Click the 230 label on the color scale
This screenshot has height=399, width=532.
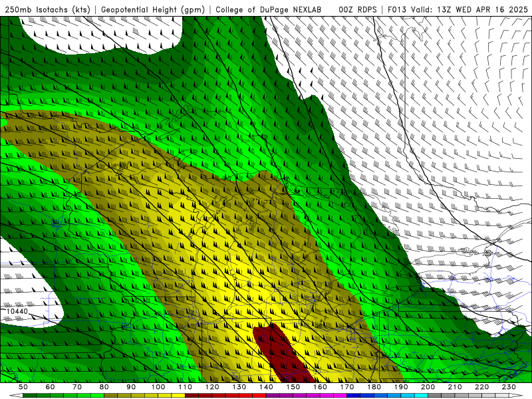pos(509,387)
